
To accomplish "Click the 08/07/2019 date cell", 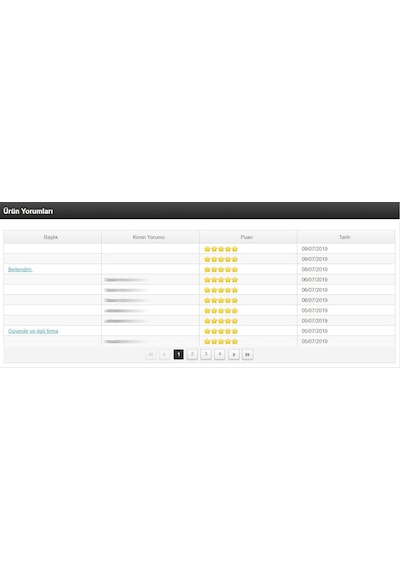I will pos(315,269).
